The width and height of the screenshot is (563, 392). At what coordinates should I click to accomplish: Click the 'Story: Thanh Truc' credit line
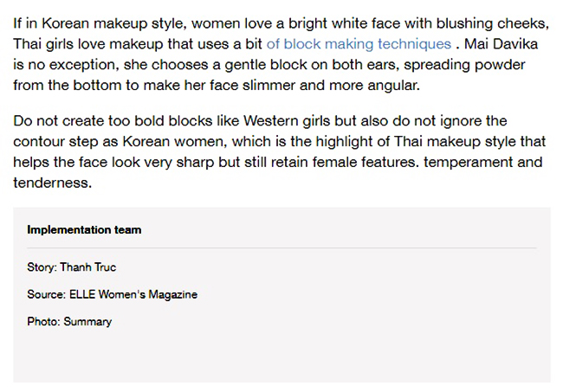coord(71,267)
